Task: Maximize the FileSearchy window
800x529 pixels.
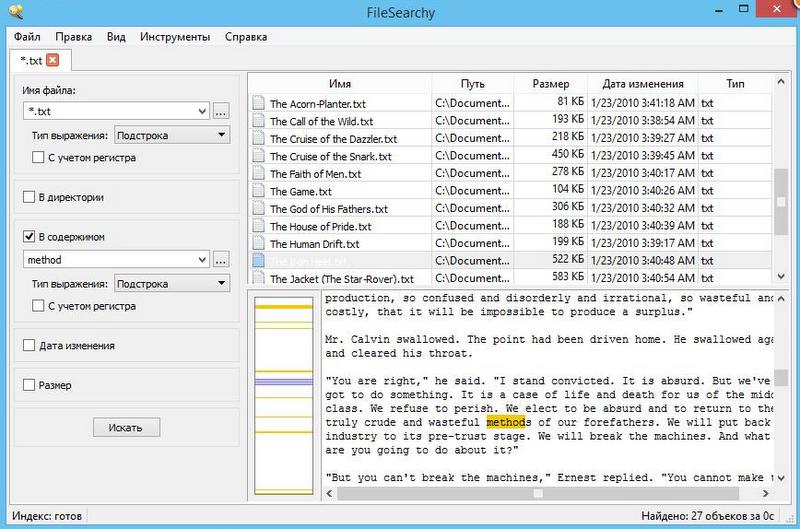Action: click(744, 9)
